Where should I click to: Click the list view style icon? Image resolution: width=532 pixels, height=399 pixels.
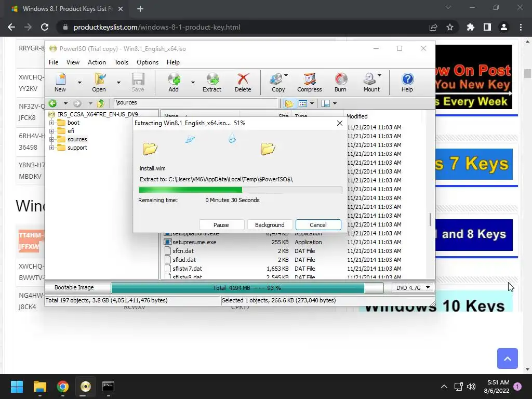tap(303, 103)
